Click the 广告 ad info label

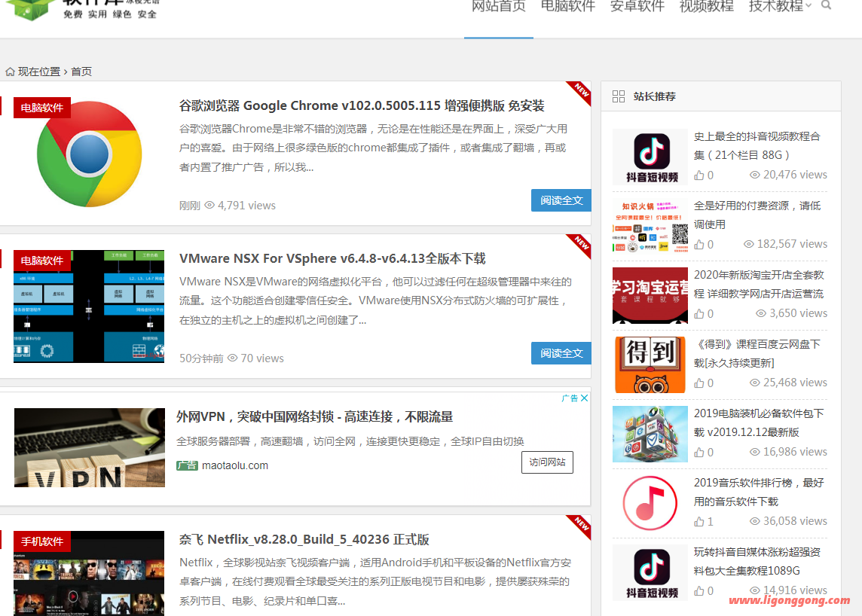point(570,398)
